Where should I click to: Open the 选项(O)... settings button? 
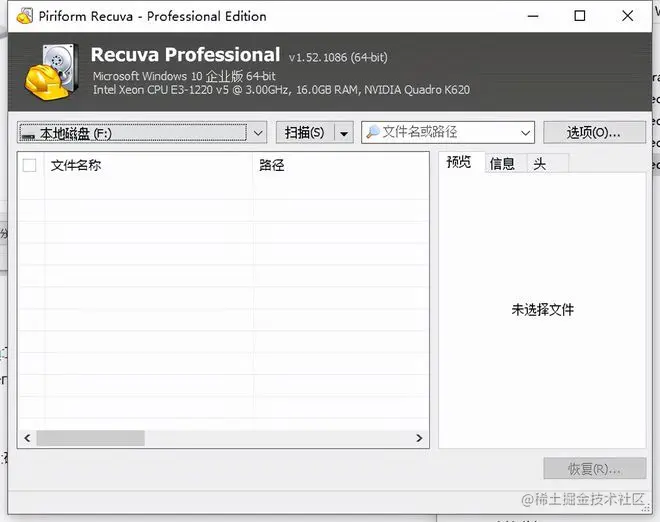point(594,133)
